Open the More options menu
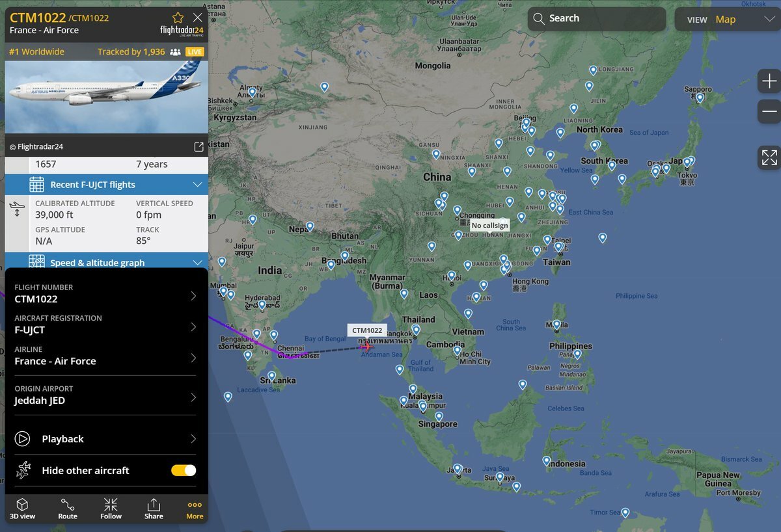The height and width of the screenshot is (532, 781). click(x=195, y=509)
